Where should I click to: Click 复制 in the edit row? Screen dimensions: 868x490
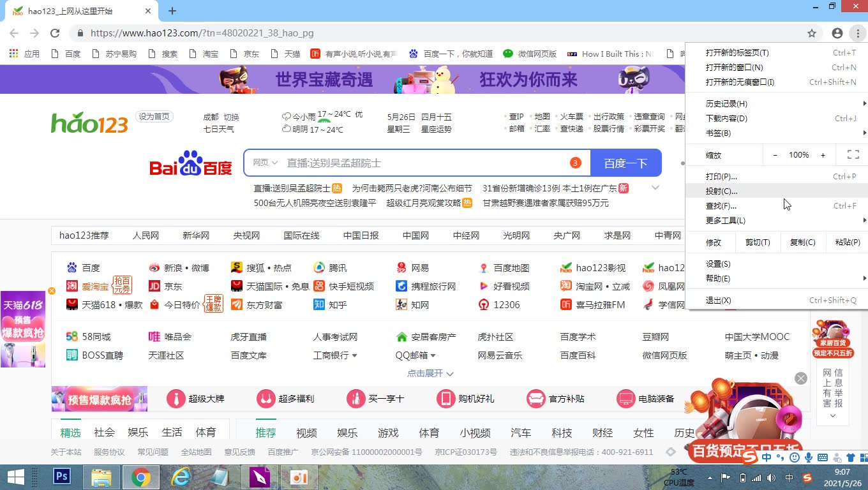click(802, 242)
